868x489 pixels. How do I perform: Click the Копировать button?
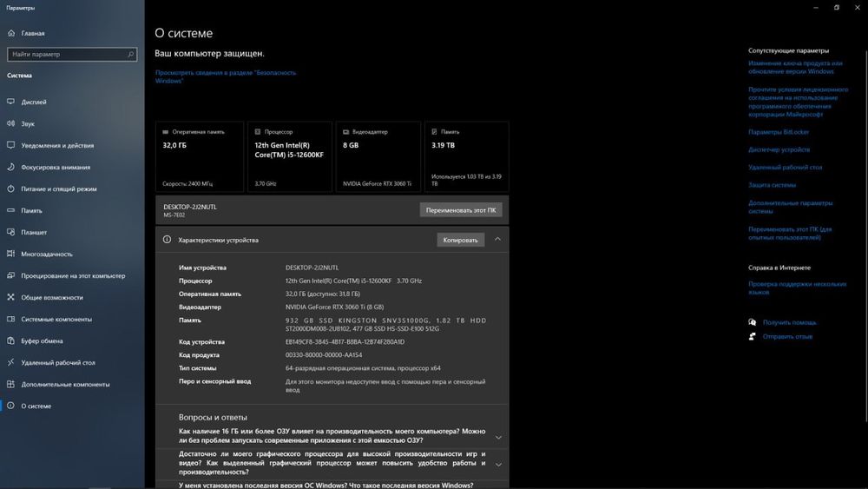461,240
